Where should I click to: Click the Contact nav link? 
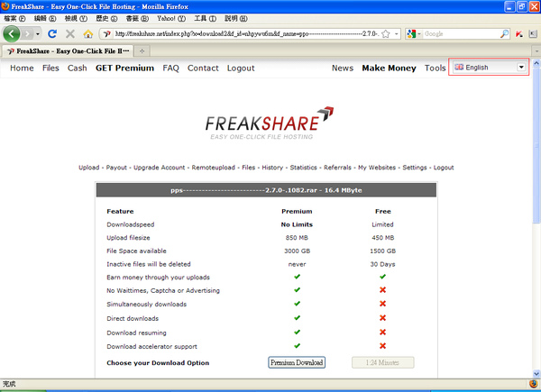tap(203, 68)
